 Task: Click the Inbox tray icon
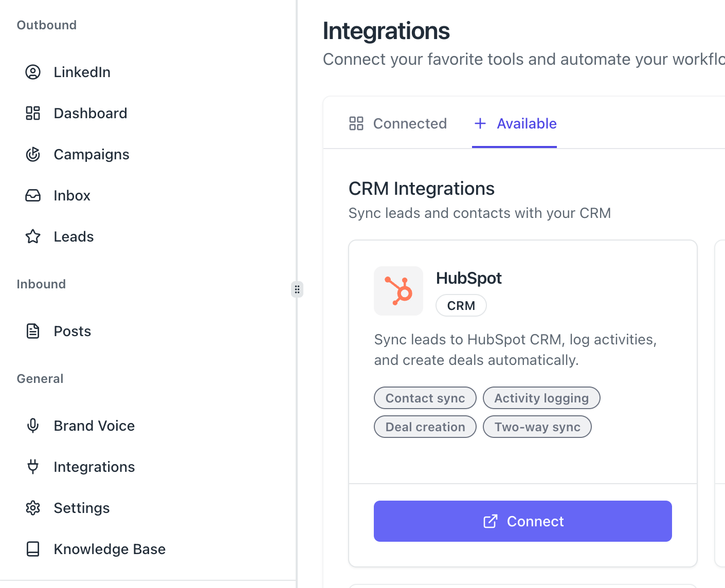pos(33,195)
